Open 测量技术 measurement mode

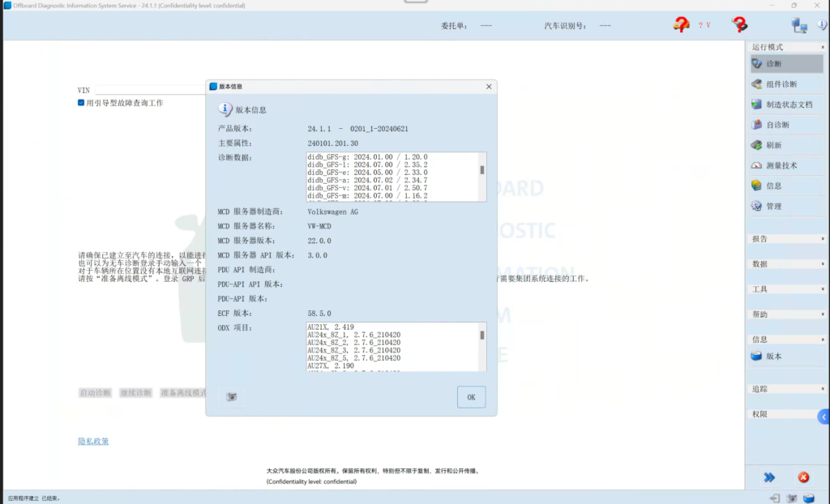tap(757, 165)
